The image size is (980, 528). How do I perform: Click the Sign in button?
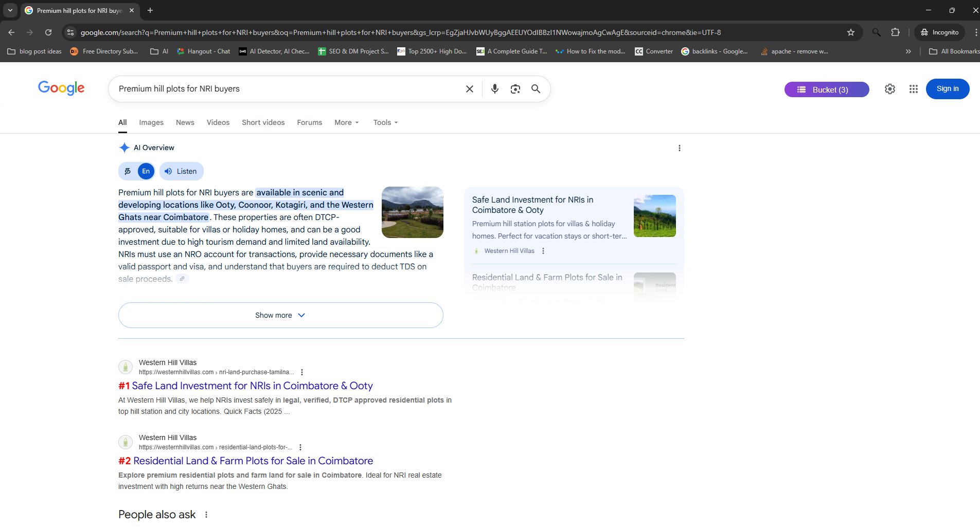pyautogui.click(x=947, y=89)
